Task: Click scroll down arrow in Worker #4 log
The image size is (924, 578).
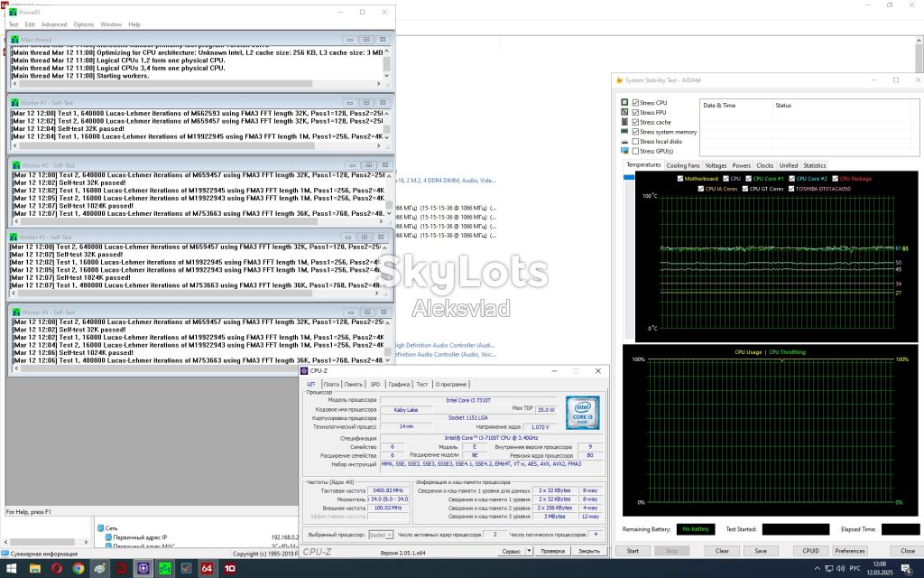Action: [x=387, y=359]
